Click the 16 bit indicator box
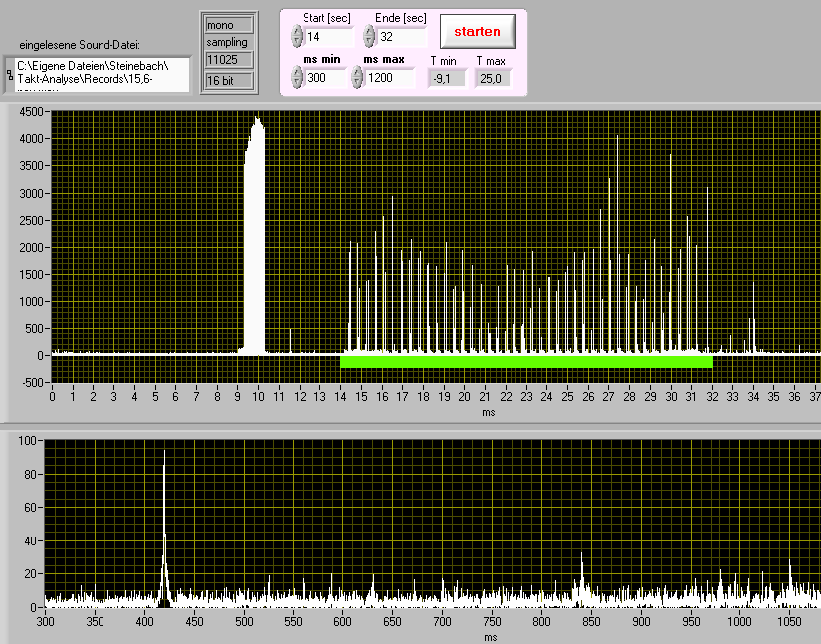Viewport: 821px width, 644px height. click(226, 80)
